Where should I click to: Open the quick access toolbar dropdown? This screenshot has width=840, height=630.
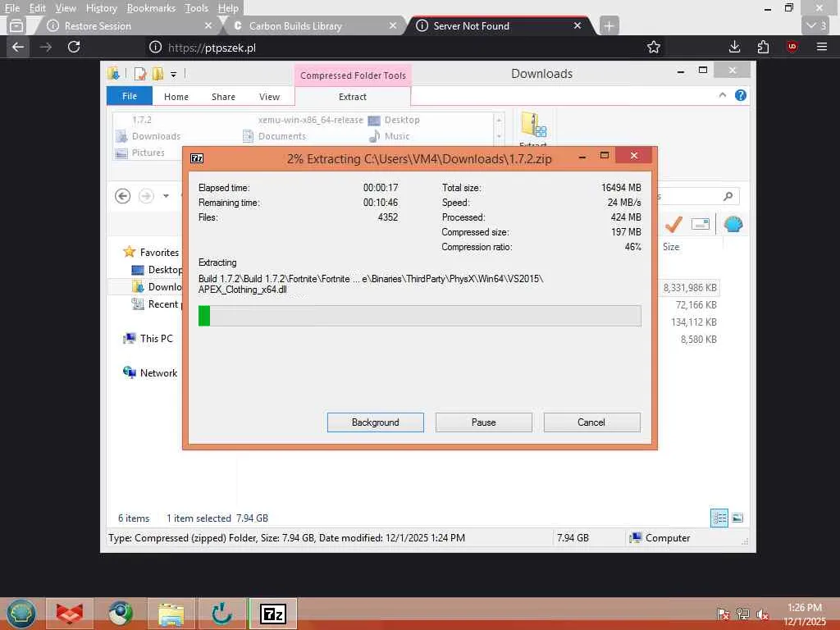[174, 75]
